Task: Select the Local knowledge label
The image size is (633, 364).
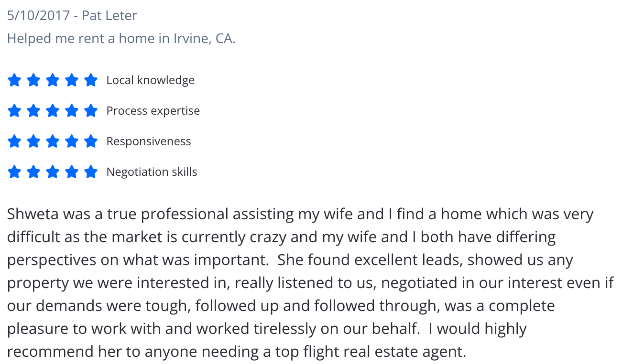Action: click(x=151, y=80)
